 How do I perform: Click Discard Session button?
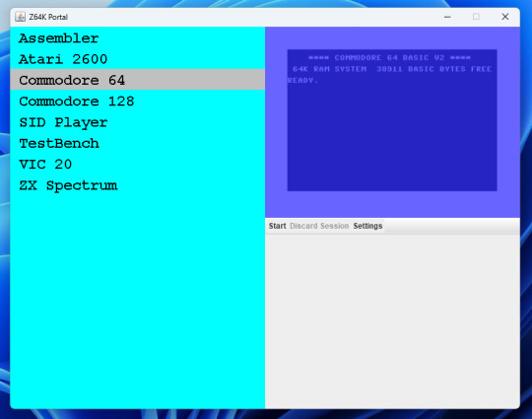pos(319,226)
